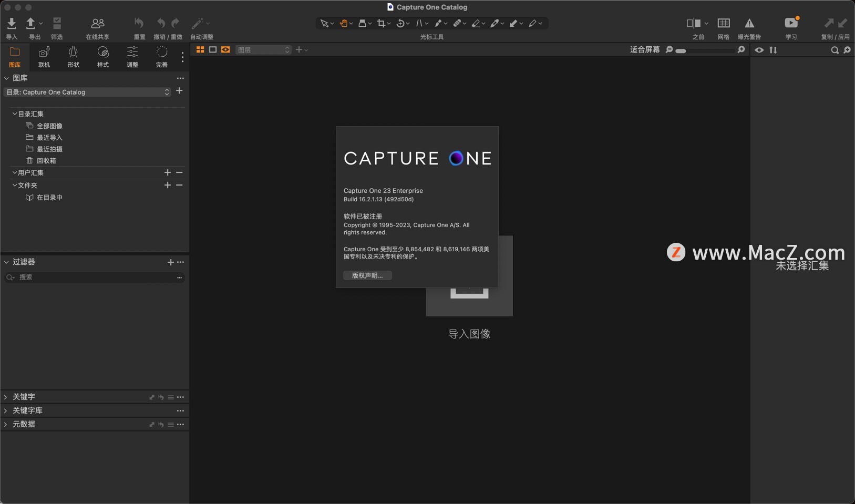The height and width of the screenshot is (504, 855).
Task: Open the Export dropdown arrow
Action: [x=41, y=23]
